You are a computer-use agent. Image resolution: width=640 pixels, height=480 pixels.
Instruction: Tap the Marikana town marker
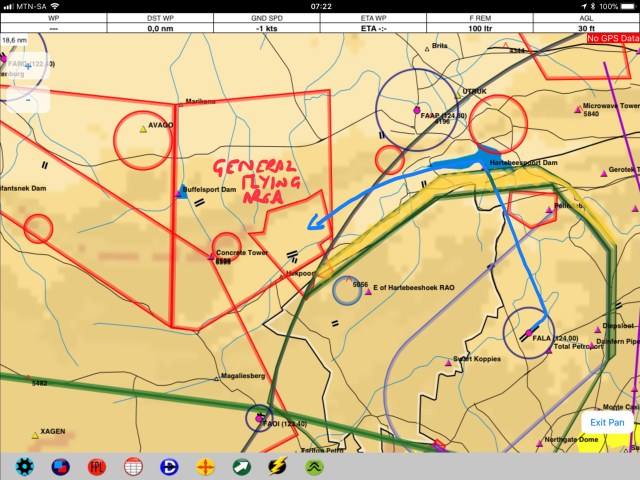point(181,105)
